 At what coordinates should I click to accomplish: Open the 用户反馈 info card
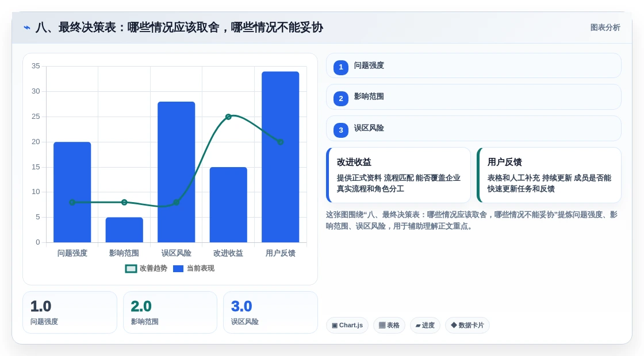pyautogui.click(x=549, y=175)
